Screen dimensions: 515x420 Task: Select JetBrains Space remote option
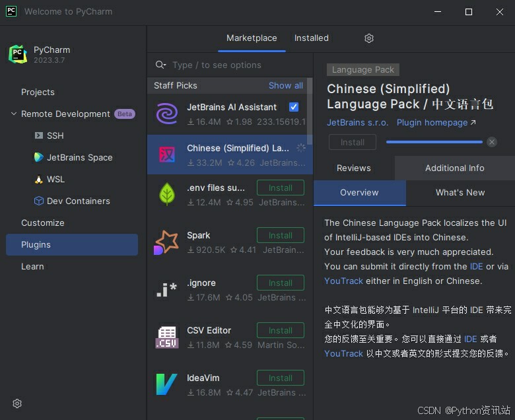(80, 157)
